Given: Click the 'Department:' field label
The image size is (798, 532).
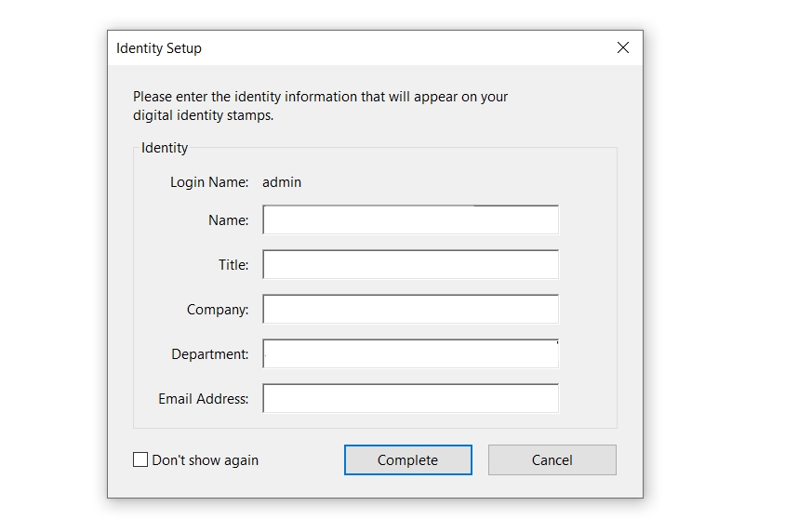Looking at the screenshot, I should [210, 354].
